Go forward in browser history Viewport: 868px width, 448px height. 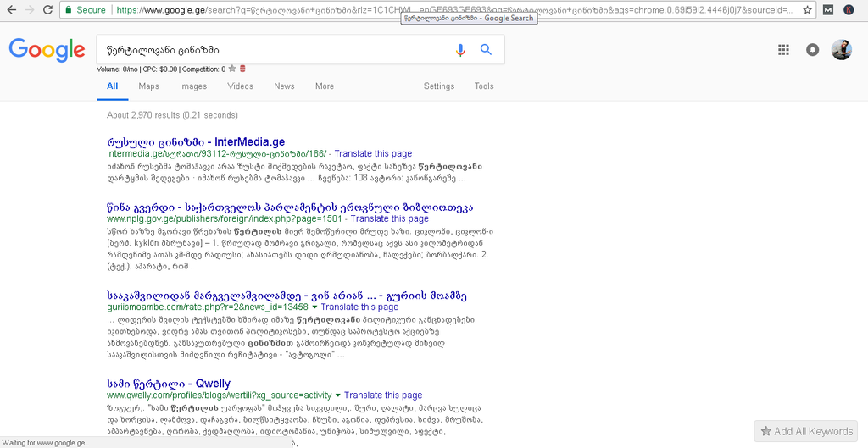[x=30, y=10]
